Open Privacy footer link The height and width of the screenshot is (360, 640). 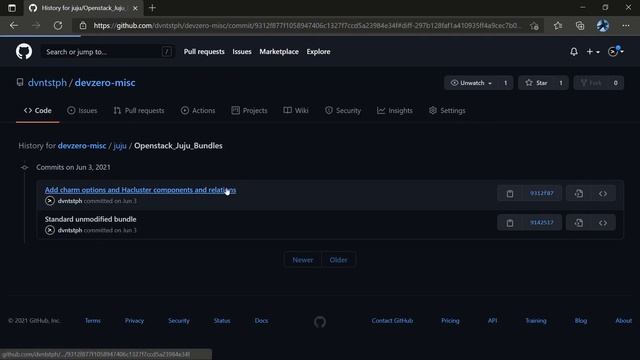[134, 321]
